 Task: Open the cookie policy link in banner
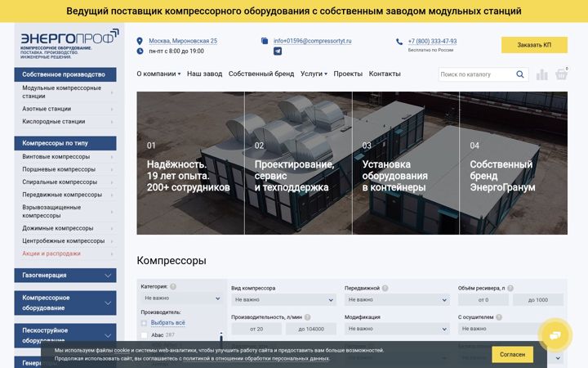(x=122, y=350)
